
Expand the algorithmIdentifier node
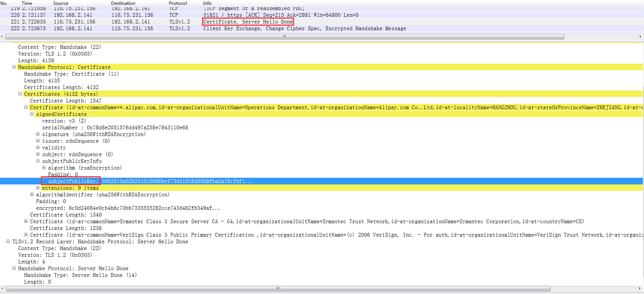tap(32, 195)
